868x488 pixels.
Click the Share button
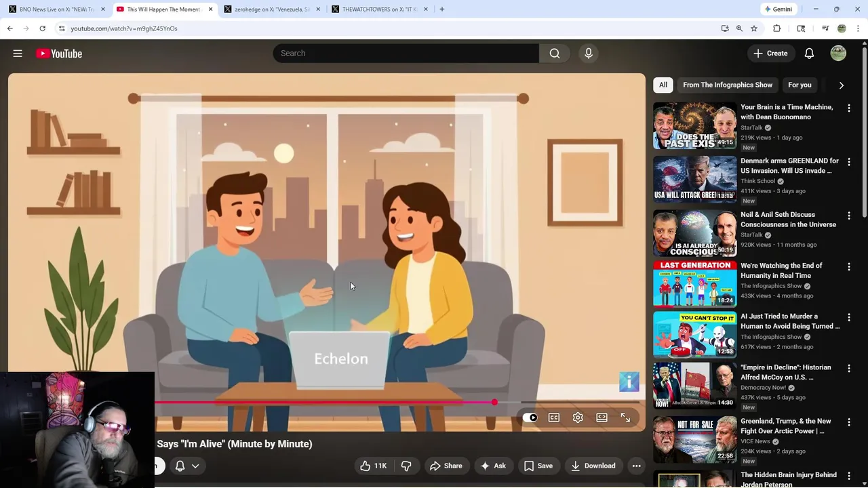tap(446, 466)
